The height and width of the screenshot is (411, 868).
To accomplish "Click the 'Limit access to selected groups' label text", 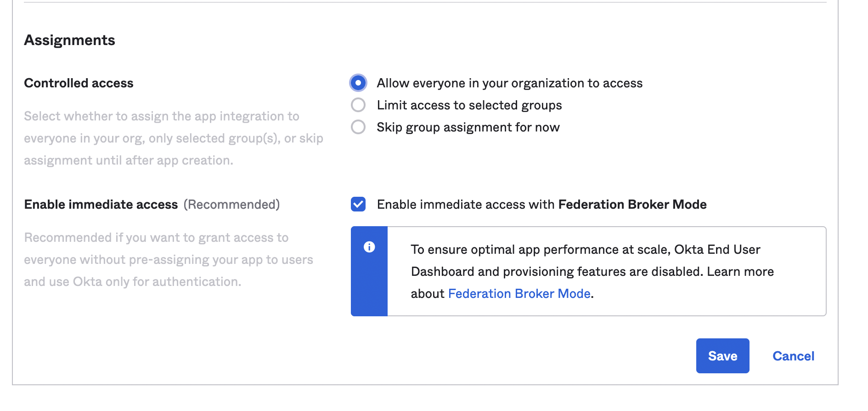I will coord(469,105).
